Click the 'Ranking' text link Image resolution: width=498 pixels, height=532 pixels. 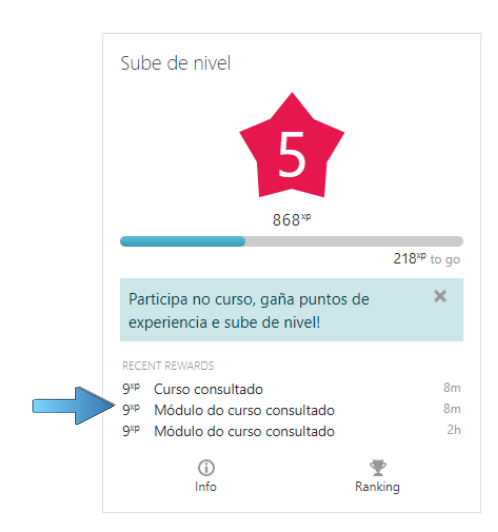(378, 487)
